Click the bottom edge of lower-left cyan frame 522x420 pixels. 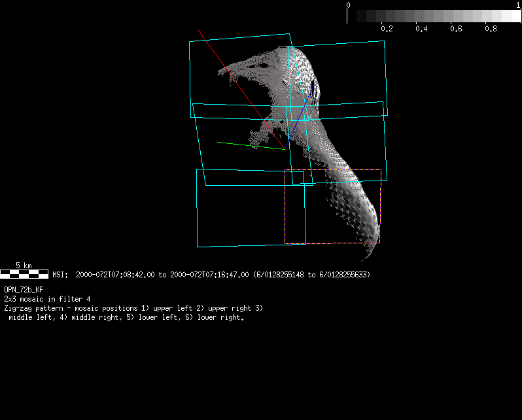click(251, 246)
